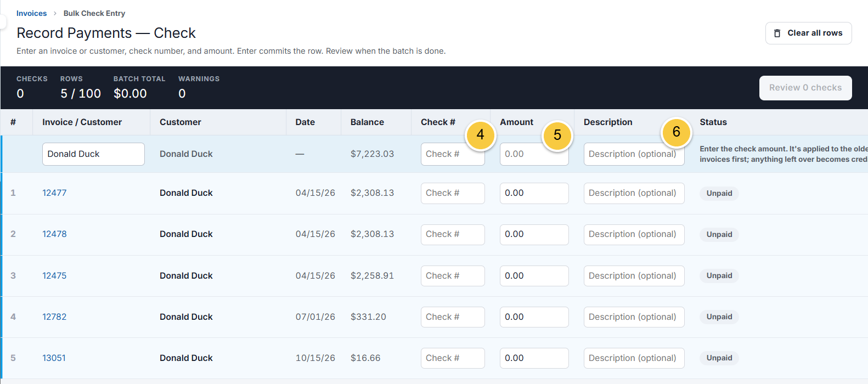Click the Description column header
Screen dimensions: 868x384
[x=608, y=122]
